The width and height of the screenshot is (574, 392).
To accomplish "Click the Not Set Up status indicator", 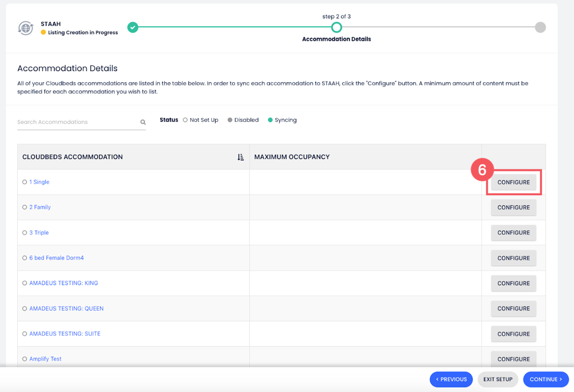I will [x=185, y=120].
